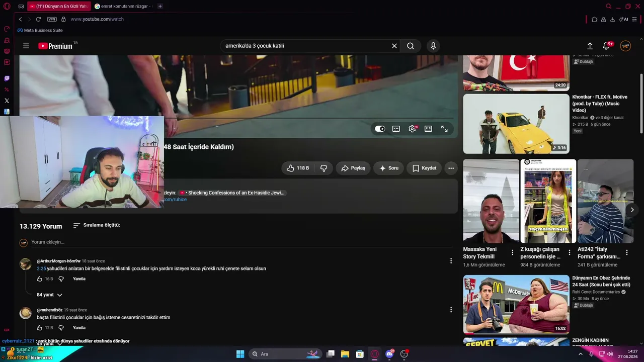
Task: Open YouTube notifications bell
Action: [607, 46]
